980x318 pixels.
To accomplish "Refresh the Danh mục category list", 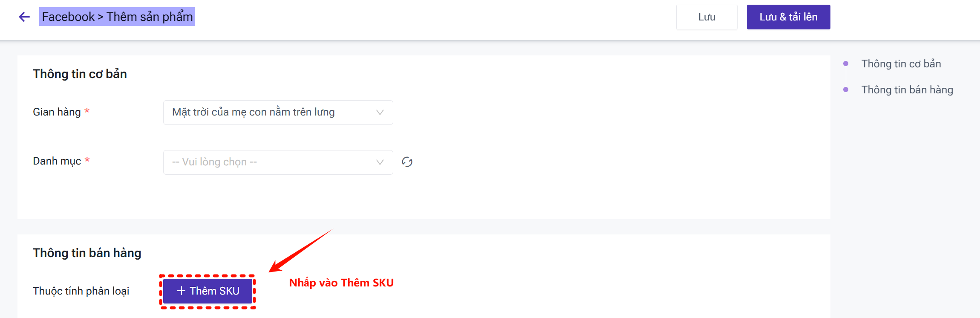I will (407, 162).
